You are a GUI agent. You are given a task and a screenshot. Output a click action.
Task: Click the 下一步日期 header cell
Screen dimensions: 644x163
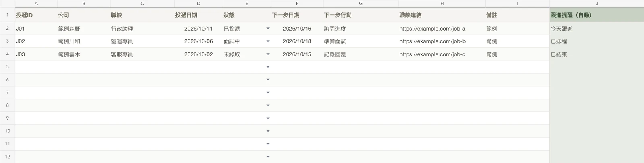coord(297,15)
